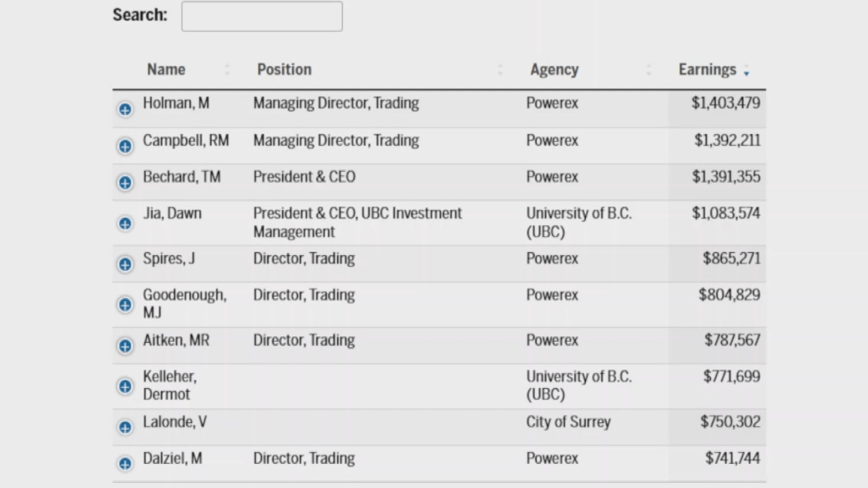This screenshot has height=488, width=868.
Task: Click the plus icon for Jia, Dawn
Action: pos(125,224)
